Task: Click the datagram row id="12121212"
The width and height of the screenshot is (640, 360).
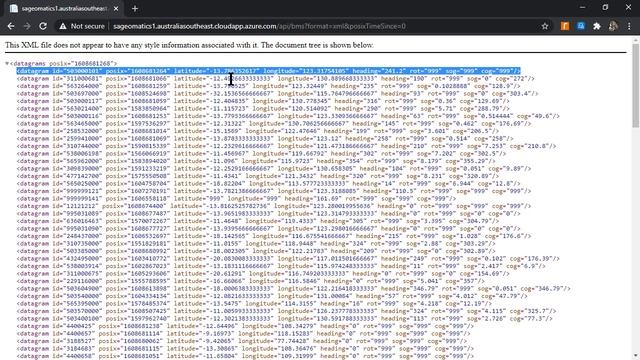Action: [x=274, y=206]
